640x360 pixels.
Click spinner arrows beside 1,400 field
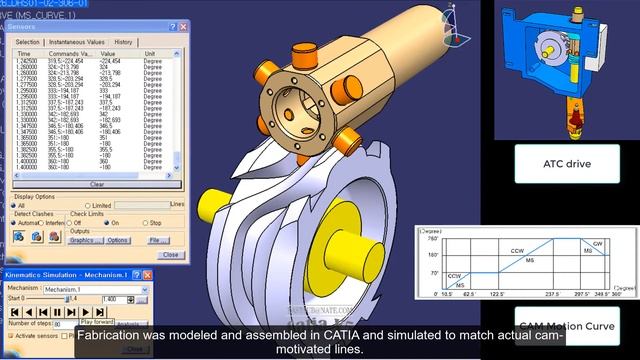click(131, 300)
